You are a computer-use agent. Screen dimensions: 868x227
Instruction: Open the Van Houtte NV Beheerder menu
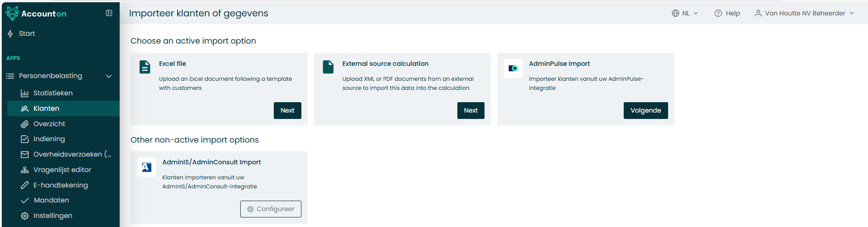804,13
